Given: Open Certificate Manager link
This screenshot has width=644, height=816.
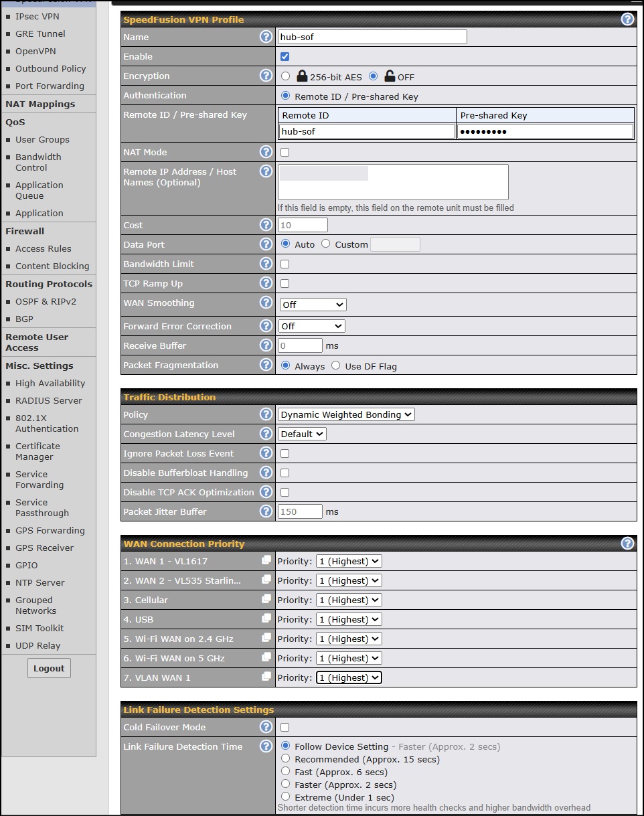Looking at the screenshot, I should tap(37, 451).
